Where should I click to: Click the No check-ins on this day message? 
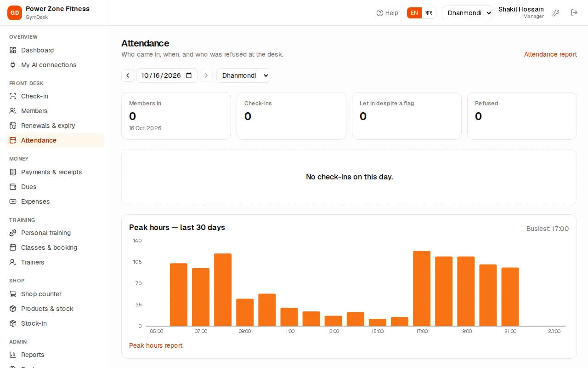pyautogui.click(x=350, y=177)
